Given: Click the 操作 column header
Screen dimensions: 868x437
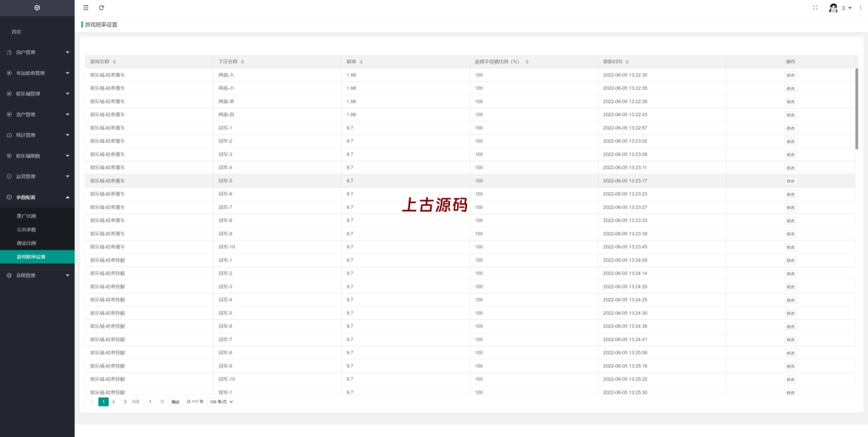Looking at the screenshot, I should click(791, 62).
